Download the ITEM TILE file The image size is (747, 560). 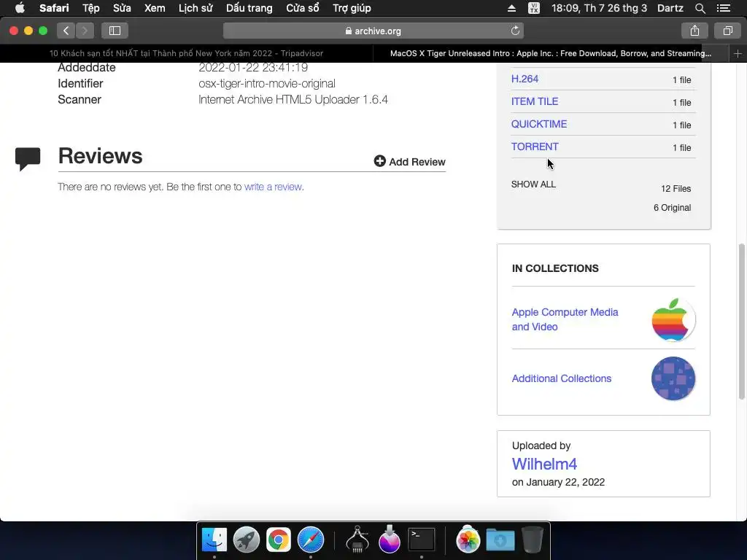click(x=535, y=101)
